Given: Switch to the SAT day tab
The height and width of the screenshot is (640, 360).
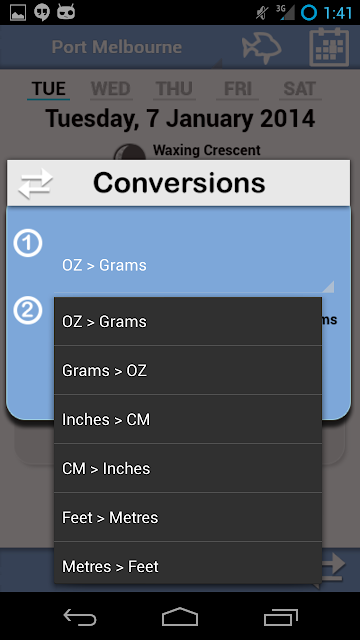Looking at the screenshot, I should [300, 89].
